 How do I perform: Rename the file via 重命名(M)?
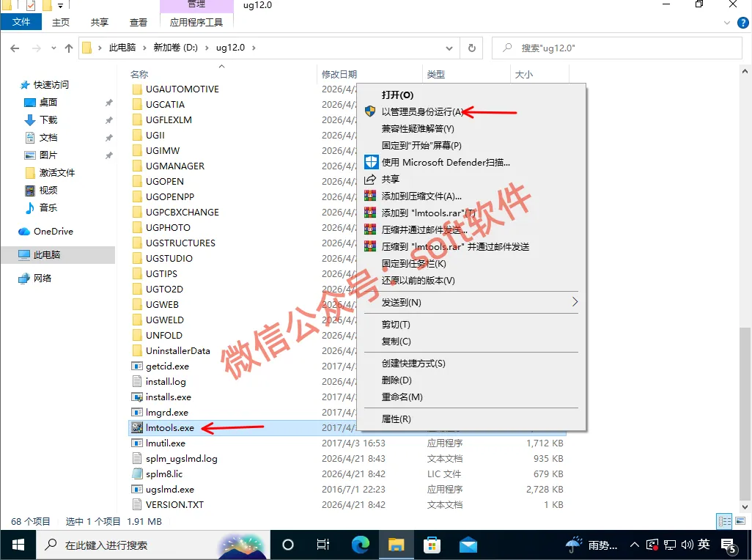tap(402, 397)
